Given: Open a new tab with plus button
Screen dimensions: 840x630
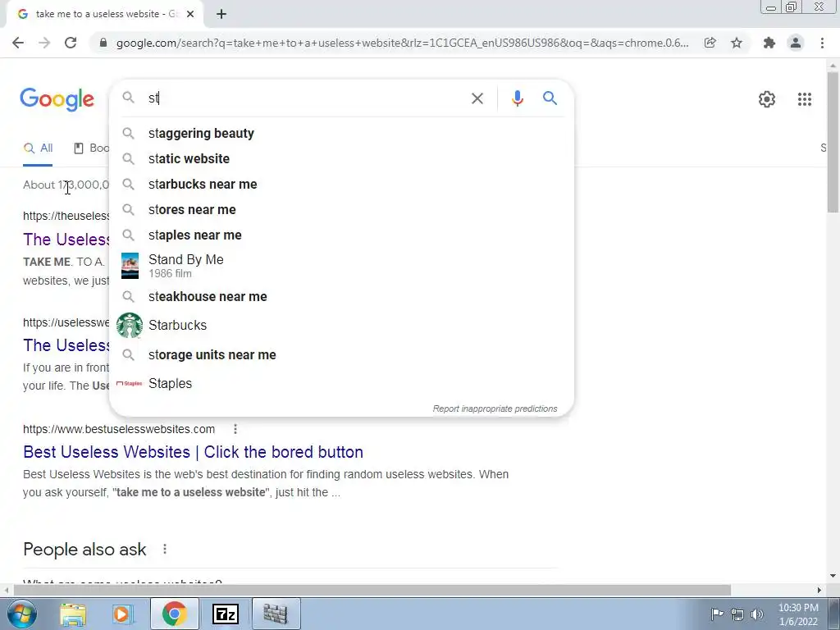Looking at the screenshot, I should [x=221, y=14].
